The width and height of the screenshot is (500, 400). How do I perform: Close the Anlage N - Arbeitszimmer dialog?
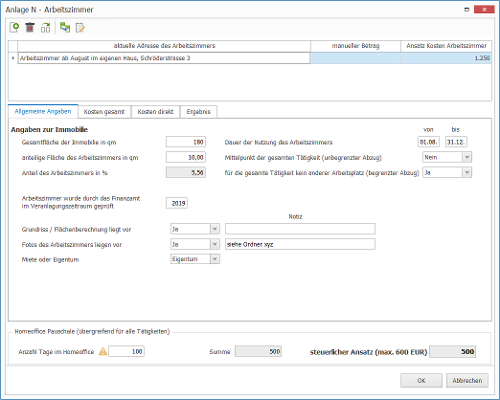[x=484, y=10]
